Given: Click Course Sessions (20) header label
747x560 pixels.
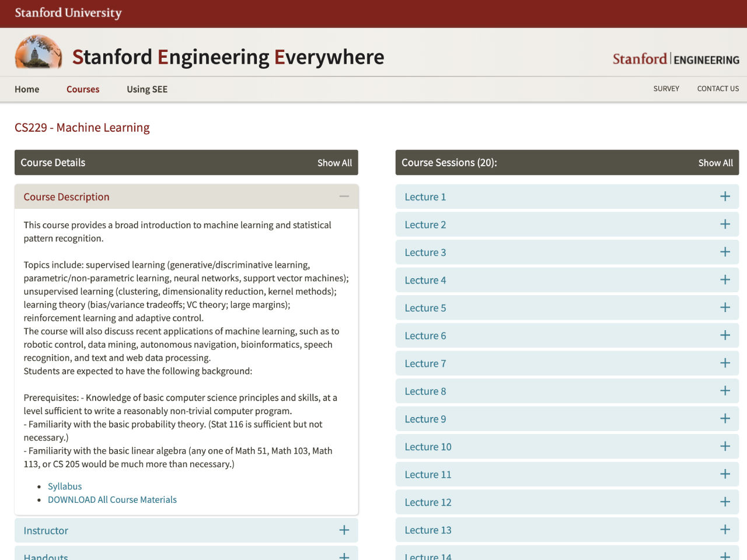Looking at the screenshot, I should click(449, 163).
